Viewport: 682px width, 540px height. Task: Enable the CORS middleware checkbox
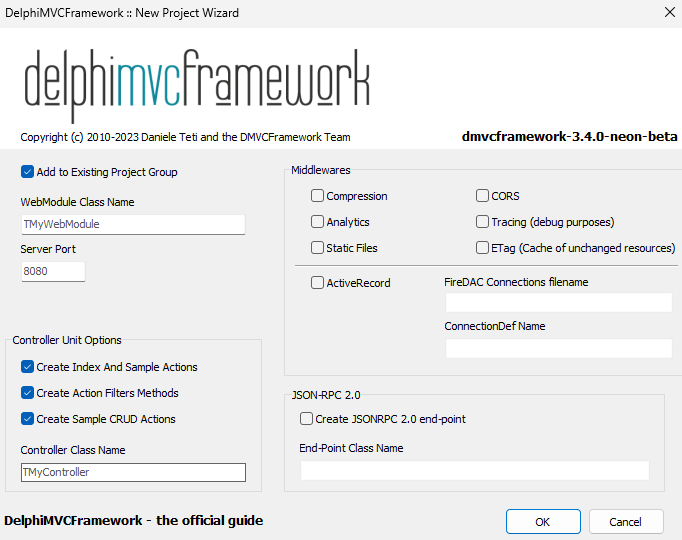pyautogui.click(x=482, y=196)
